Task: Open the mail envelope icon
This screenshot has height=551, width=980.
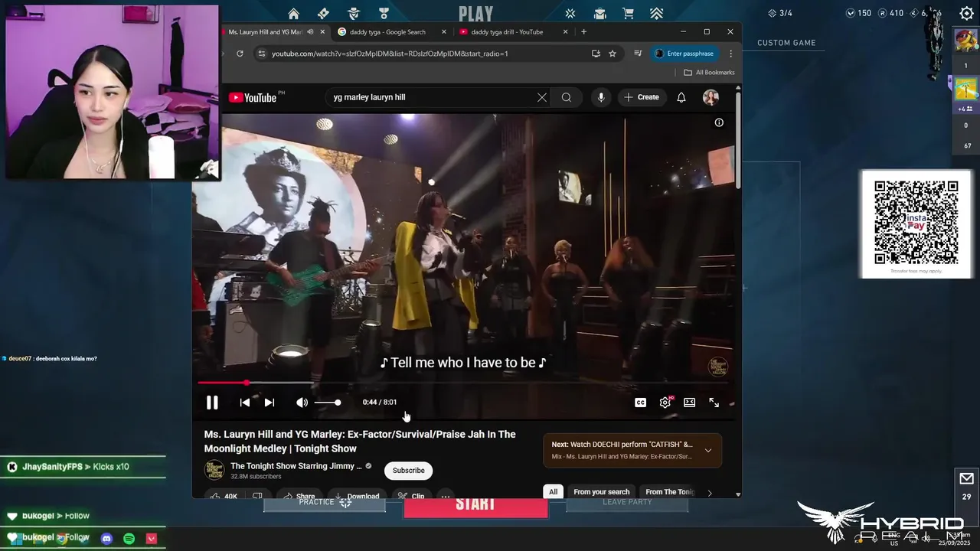Action: tap(966, 478)
